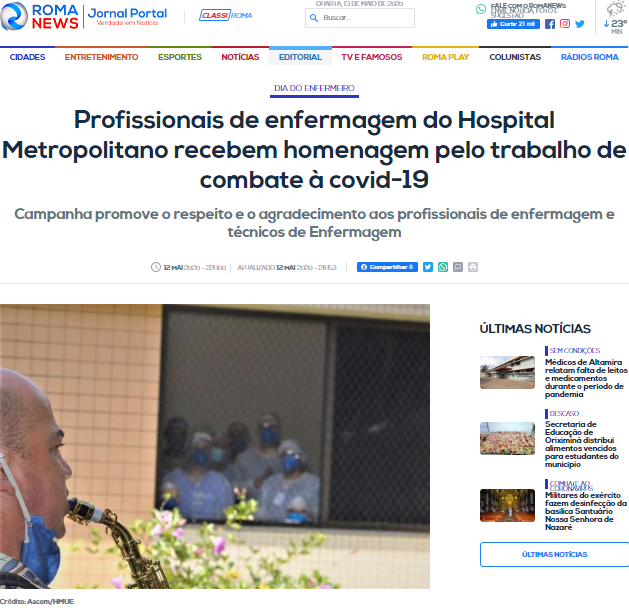Open the Médicos de Altamira news thumbnail
The width and height of the screenshot is (629, 611).
pyautogui.click(x=507, y=372)
